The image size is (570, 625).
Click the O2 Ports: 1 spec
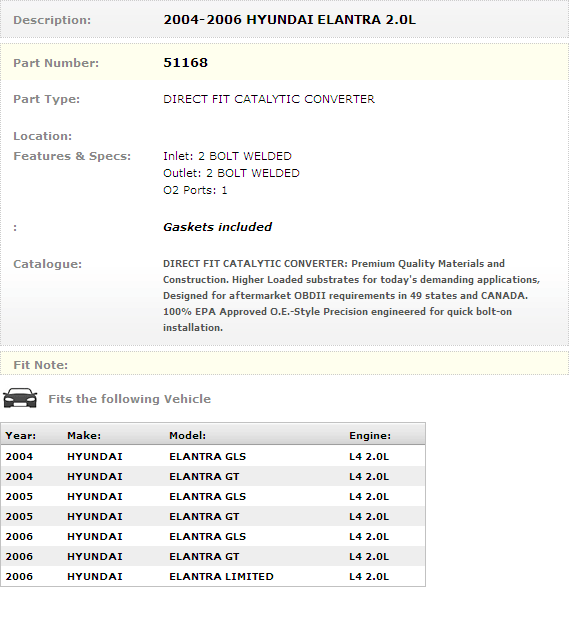195,190
